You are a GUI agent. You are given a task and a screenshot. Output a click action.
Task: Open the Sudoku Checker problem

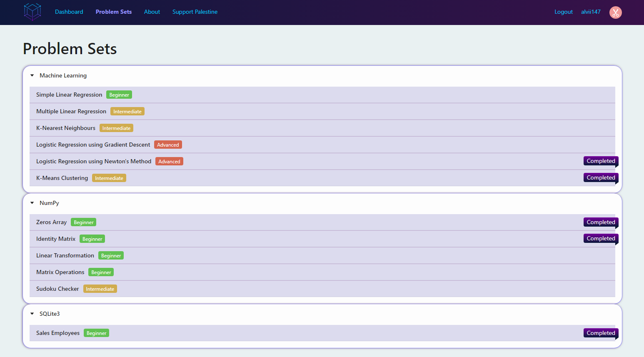[57, 289]
